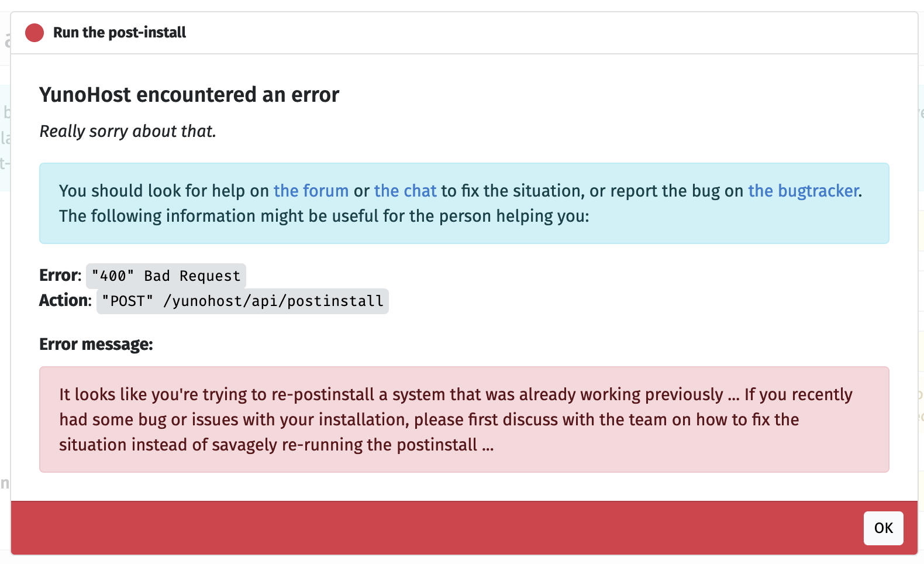Select the "POST" /yunohost/api/postinstall action text
This screenshot has height=564, width=924.
point(243,301)
